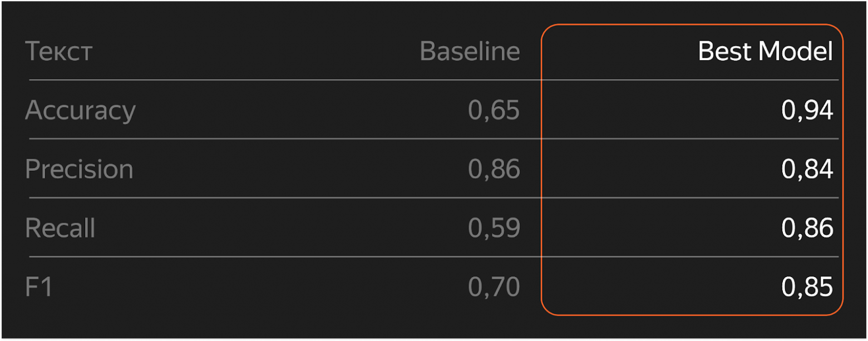Select the Accuracy row label
This screenshot has width=868, height=341.
80,111
